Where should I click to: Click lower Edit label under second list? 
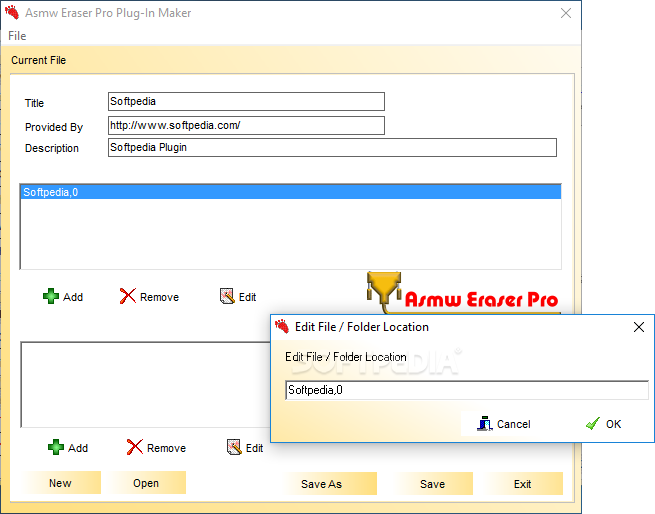coord(254,448)
